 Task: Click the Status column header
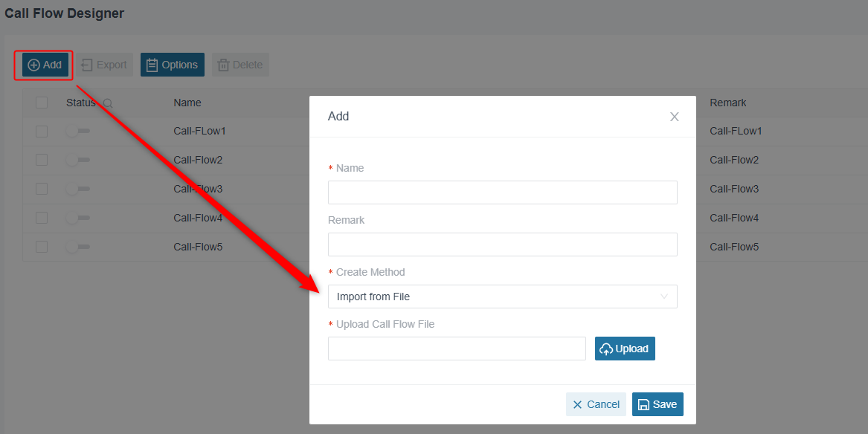click(81, 103)
